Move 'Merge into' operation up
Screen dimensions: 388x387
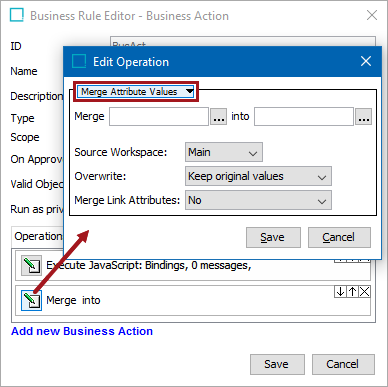click(352, 292)
